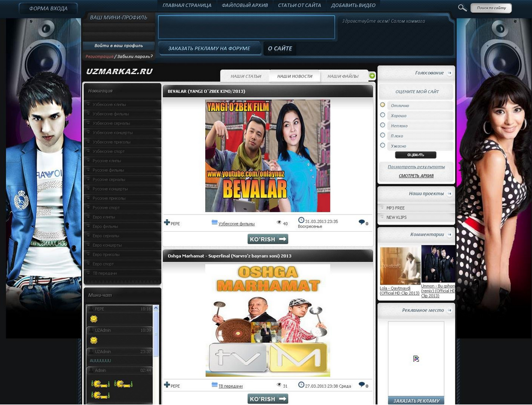Screen dimensions: 532x405
Task: Click the magnifier search icon
Action: pyautogui.click(x=462, y=8)
